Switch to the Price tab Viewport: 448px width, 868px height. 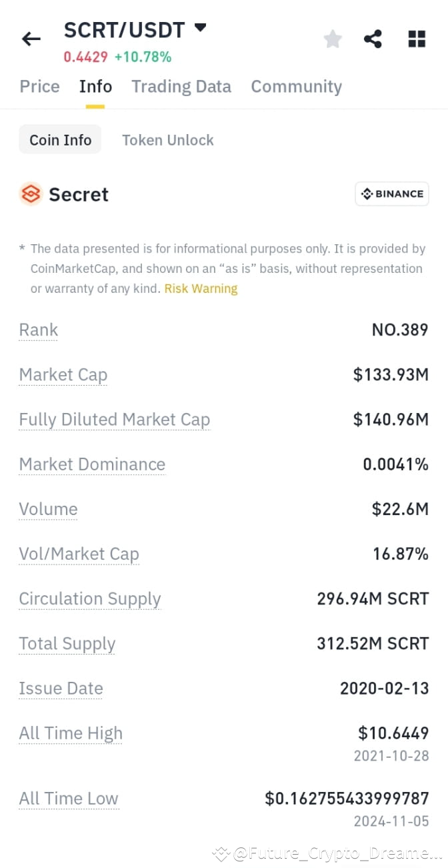pyautogui.click(x=39, y=86)
